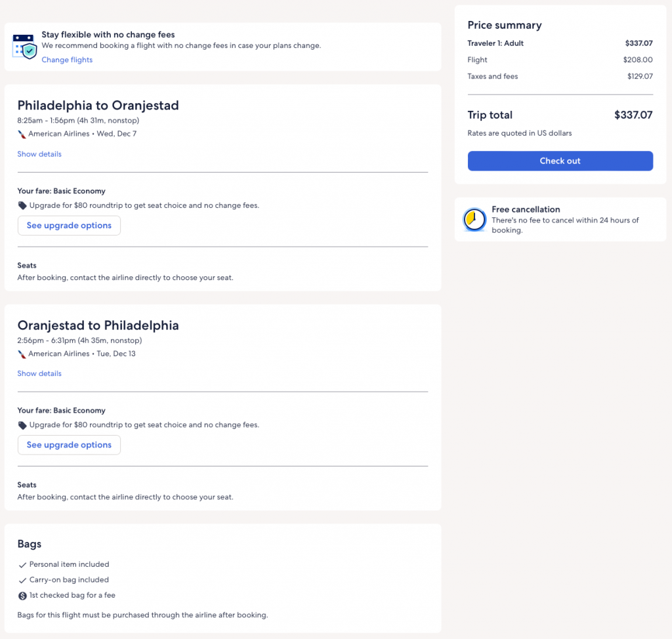Open the Change flights link
672x639 pixels.
67,60
